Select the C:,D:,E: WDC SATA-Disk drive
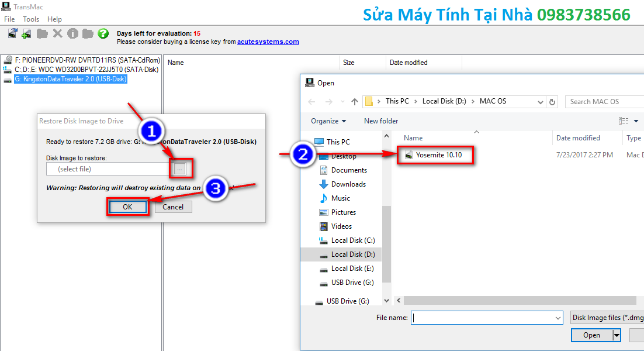 (81, 70)
